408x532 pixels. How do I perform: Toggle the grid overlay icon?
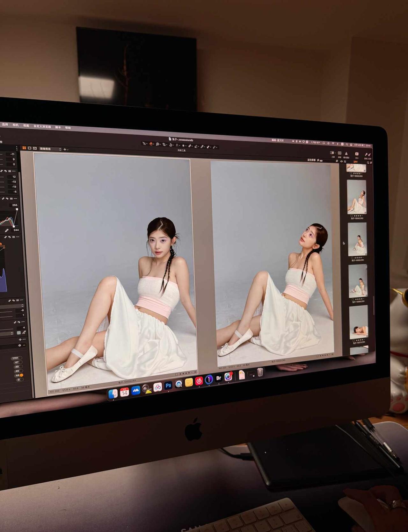(339, 153)
